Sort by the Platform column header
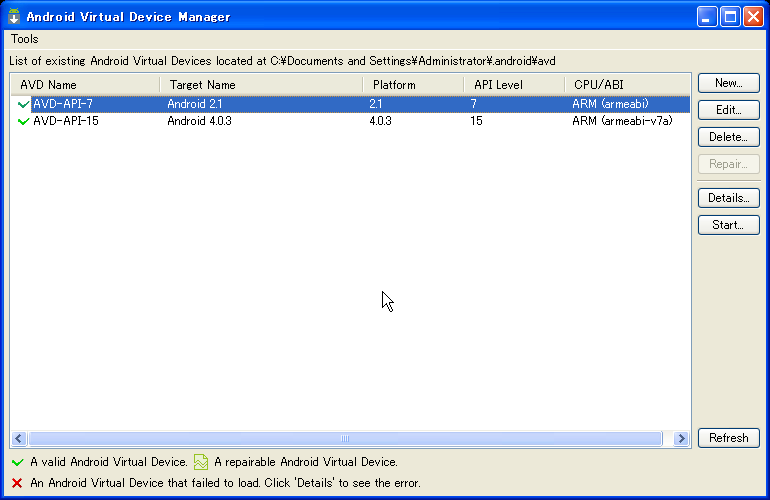This screenshot has height=500, width=770. (413, 85)
